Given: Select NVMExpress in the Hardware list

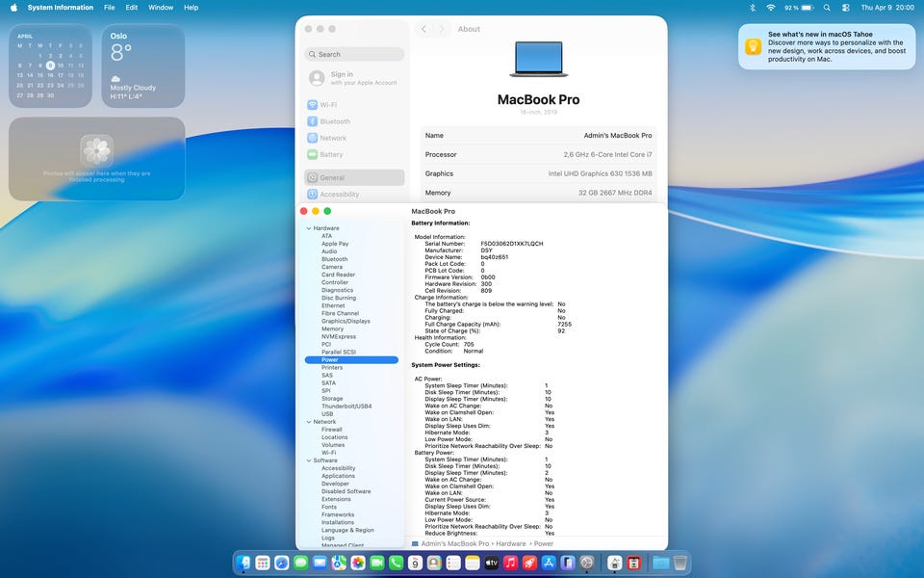Looking at the screenshot, I should pyautogui.click(x=338, y=337).
